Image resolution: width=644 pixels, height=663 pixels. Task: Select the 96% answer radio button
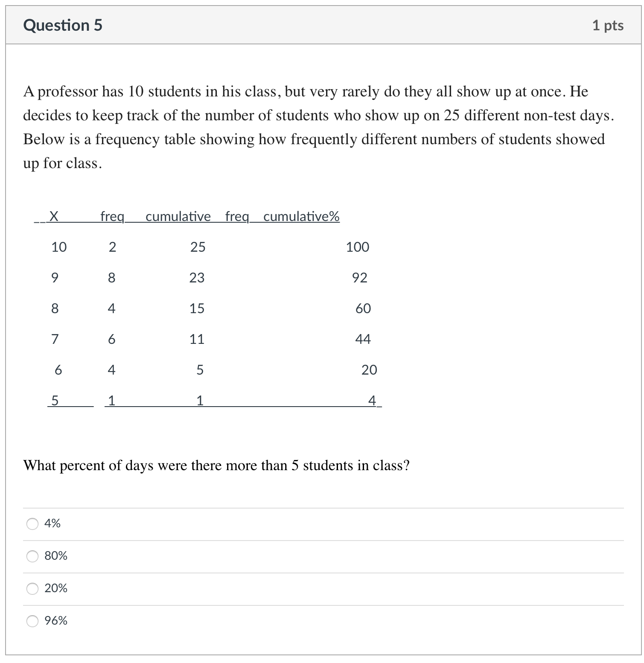pyautogui.click(x=32, y=622)
